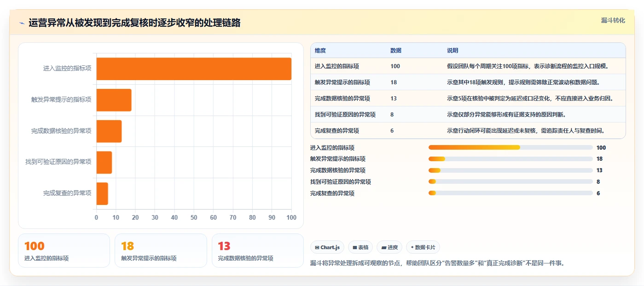Viewport: 644px width, 286px height.
Task: Click the 完成复查的异常项 progress bar
Action: point(511,193)
